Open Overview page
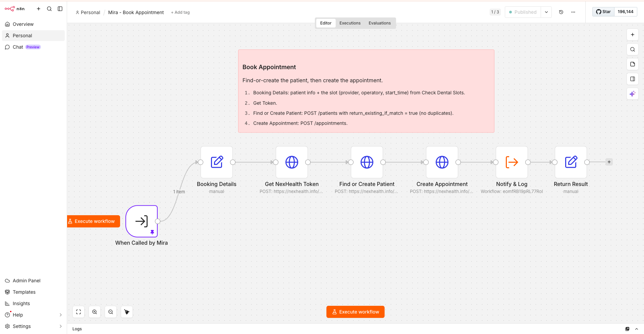 (x=33, y=24)
